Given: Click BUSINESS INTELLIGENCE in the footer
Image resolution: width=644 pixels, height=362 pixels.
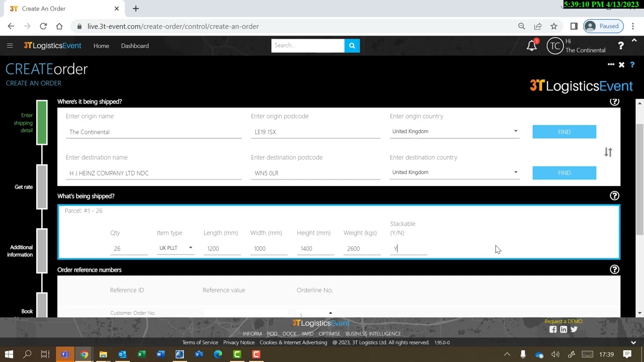Looking at the screenshot, I should pyautogui.click(x=373, y=334).
